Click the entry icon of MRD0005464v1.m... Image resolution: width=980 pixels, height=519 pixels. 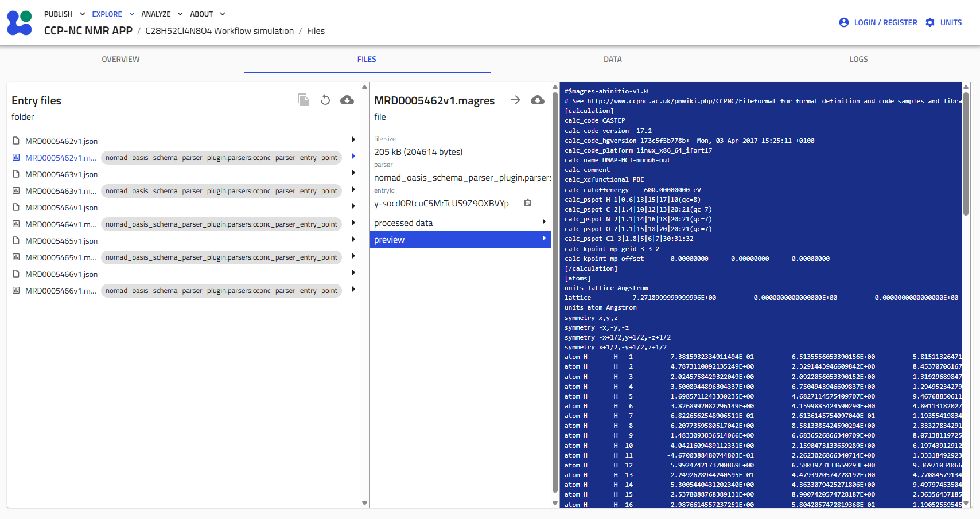pos(16,224)
